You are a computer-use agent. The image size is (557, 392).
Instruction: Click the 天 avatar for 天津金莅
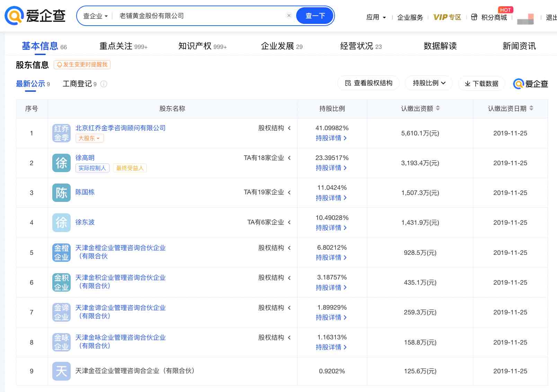(x=61, y=371)
